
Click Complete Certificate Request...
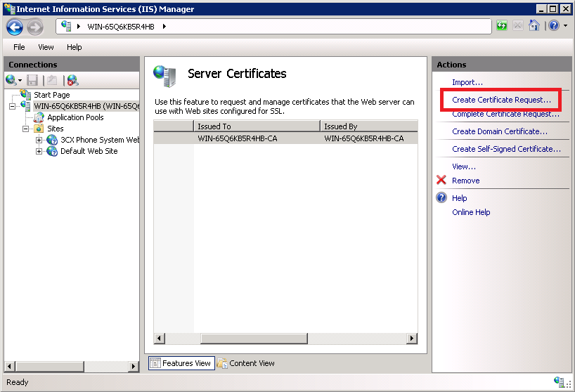pos(505,114)
